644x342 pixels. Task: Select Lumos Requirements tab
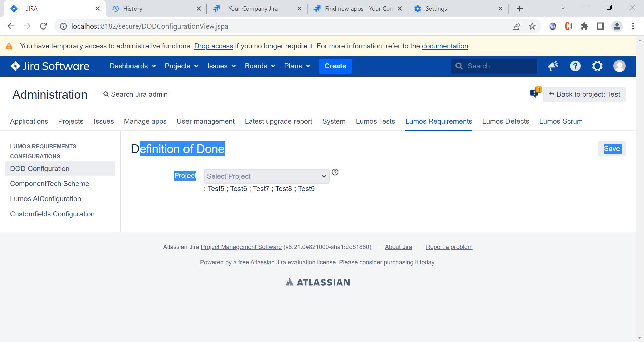(438, 121)
